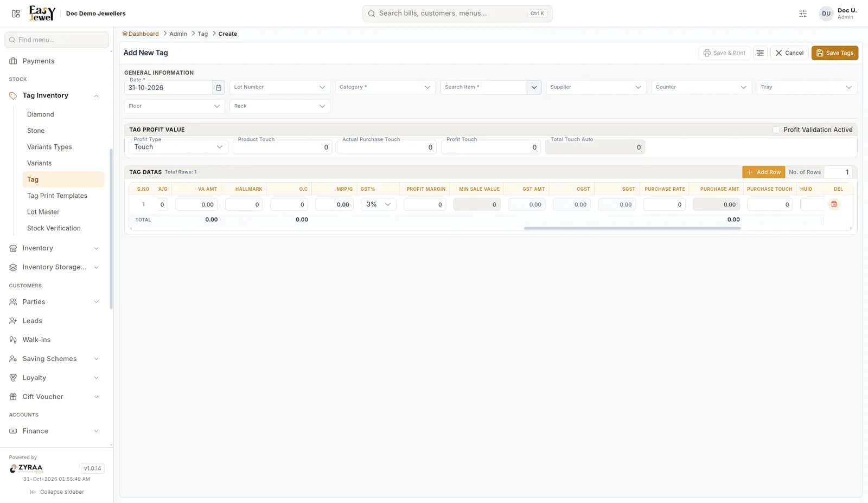Click the Dashboard home breadcrumb icon
This screenshot has width=868, height=503.
point(125,34)
